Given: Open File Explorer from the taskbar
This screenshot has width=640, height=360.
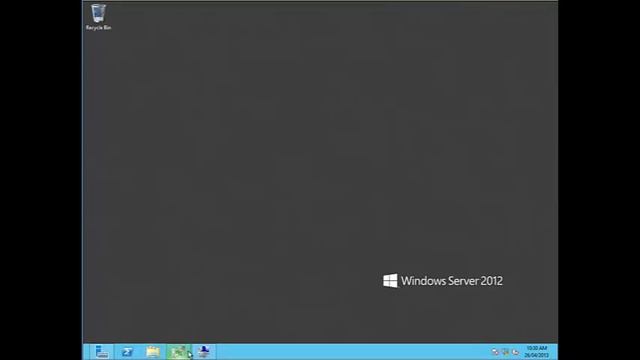Looking at the screenshot, I should click(x=153, y=352).
